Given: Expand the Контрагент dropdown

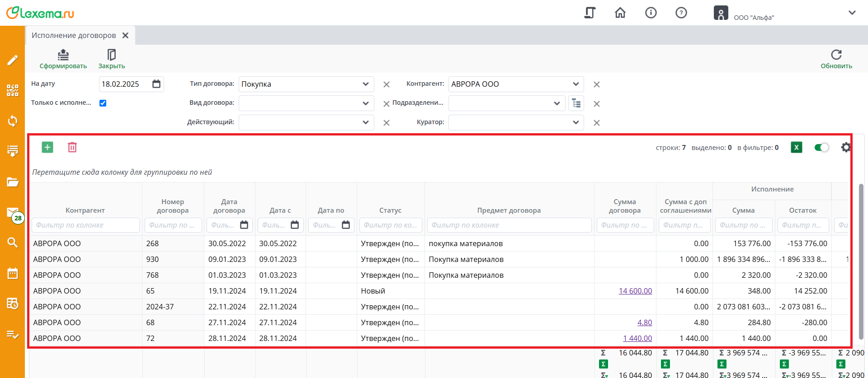Looking at the screenshot, I should [576, 84].
